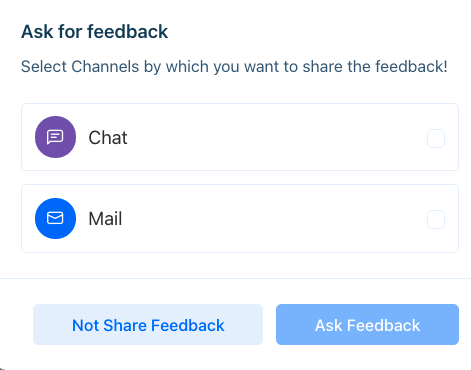Decline sharing with Not Share Feedback
This screenshot has width=471, height=370.
(148, 324)
